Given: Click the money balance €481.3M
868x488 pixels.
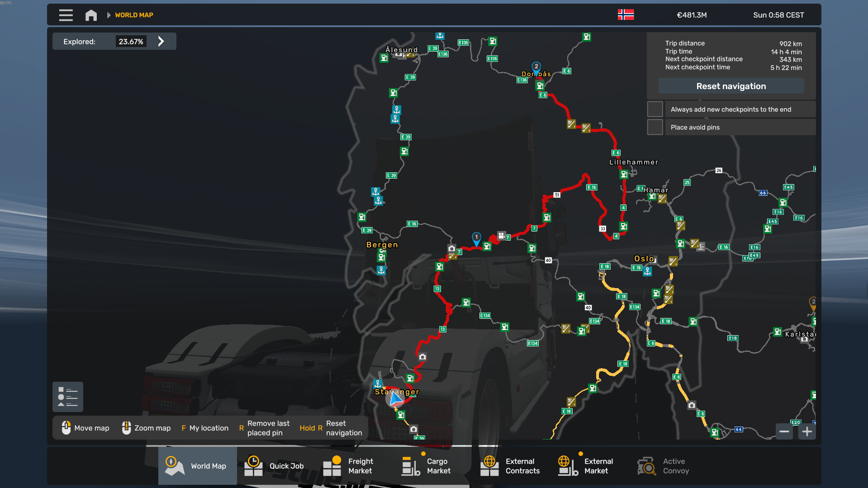Looking at the screenshot, I should 692,15.
